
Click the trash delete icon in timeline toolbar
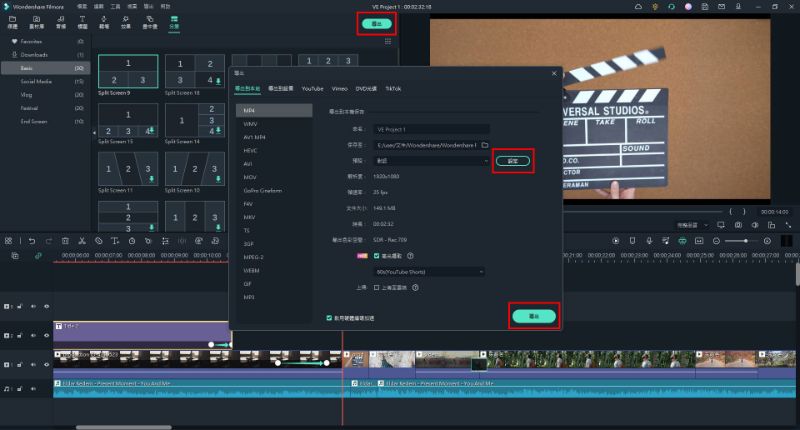click(x=65, y=241)
